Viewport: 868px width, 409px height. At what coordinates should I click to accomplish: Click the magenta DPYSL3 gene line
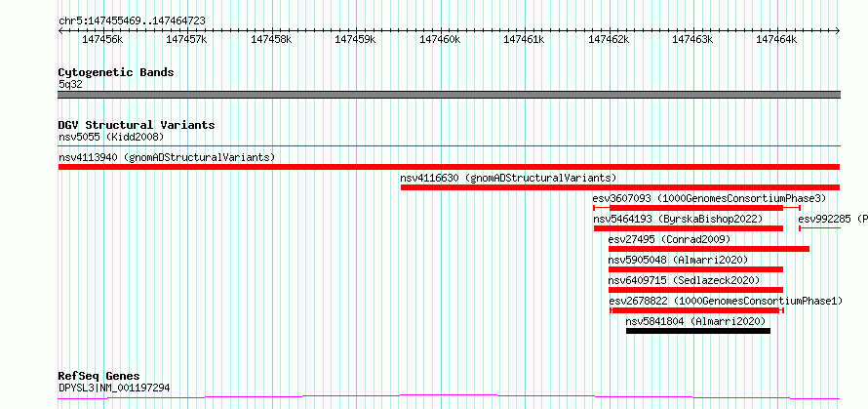coord(449,397)
